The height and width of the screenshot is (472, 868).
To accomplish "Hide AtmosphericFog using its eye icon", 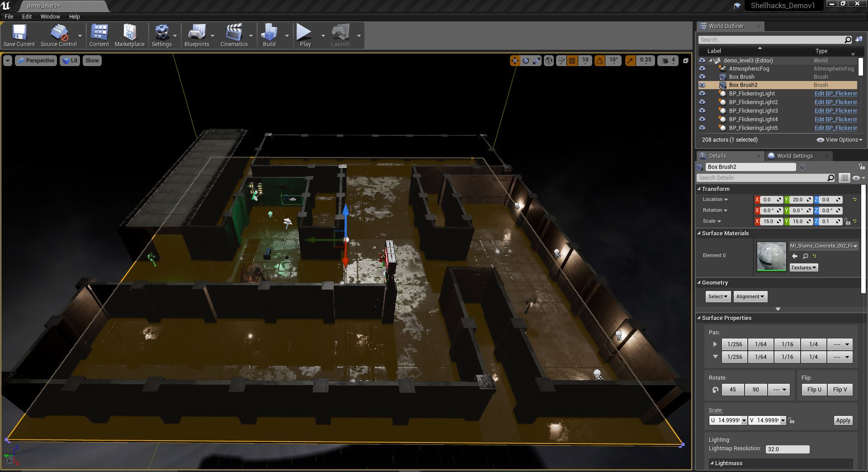I will (x=702, y=68).
